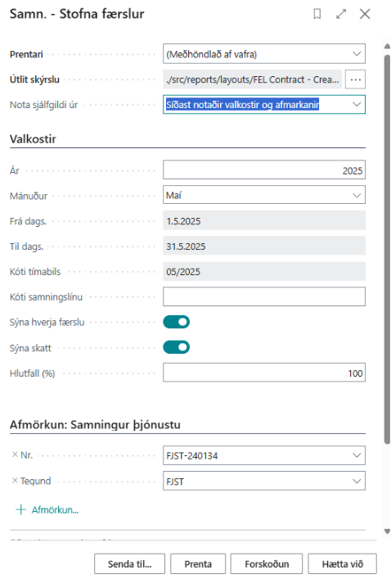The height and width of the screenshot is (588, 391).
Task: Close the Samn. - Stofna færslur dialog
Action: [x=365, y=14]
